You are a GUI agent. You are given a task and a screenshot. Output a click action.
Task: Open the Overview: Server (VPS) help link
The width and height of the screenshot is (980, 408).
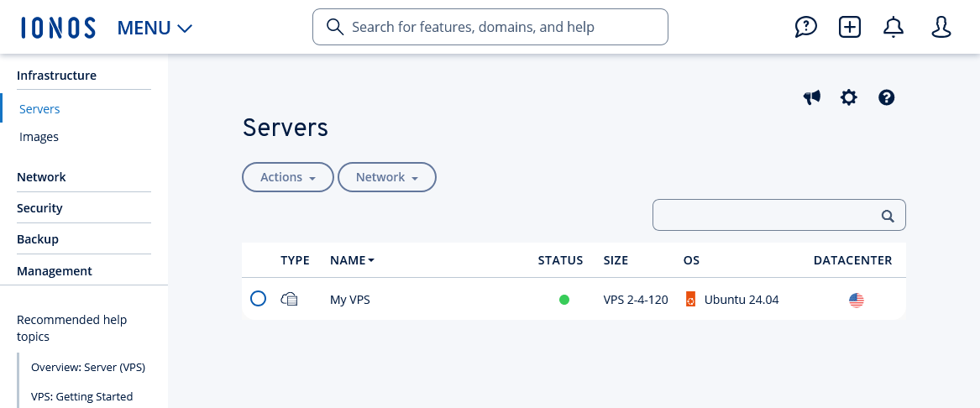point(88,368)
